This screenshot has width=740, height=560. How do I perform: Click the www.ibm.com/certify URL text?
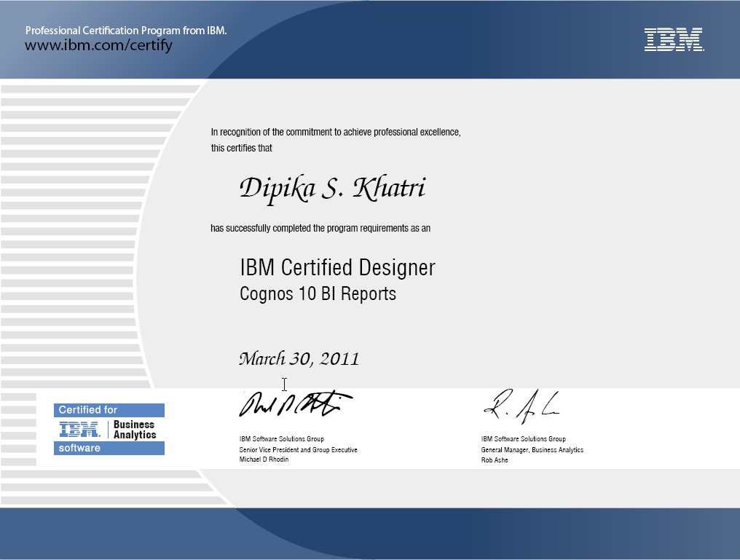[98, 45]
